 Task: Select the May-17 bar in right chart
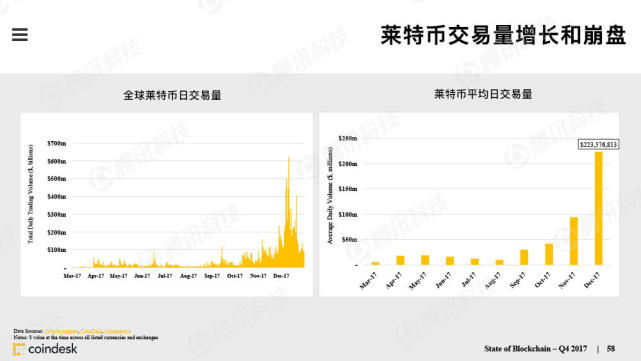click(x=425, y=260)
